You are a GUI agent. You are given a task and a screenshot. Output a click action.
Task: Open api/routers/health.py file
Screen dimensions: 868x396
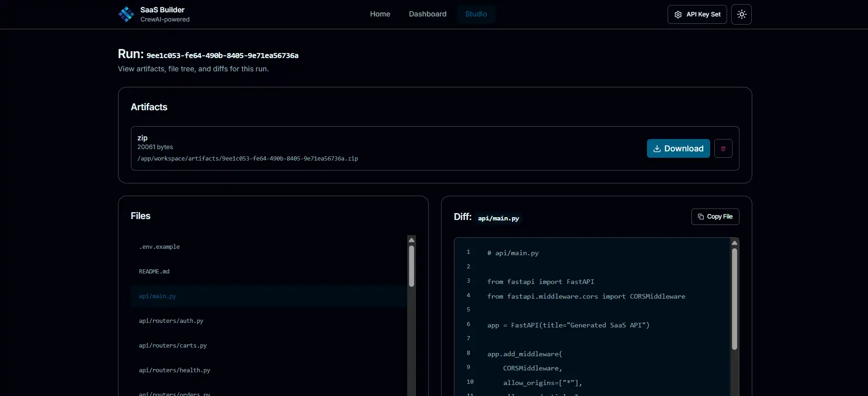(269, 370)
